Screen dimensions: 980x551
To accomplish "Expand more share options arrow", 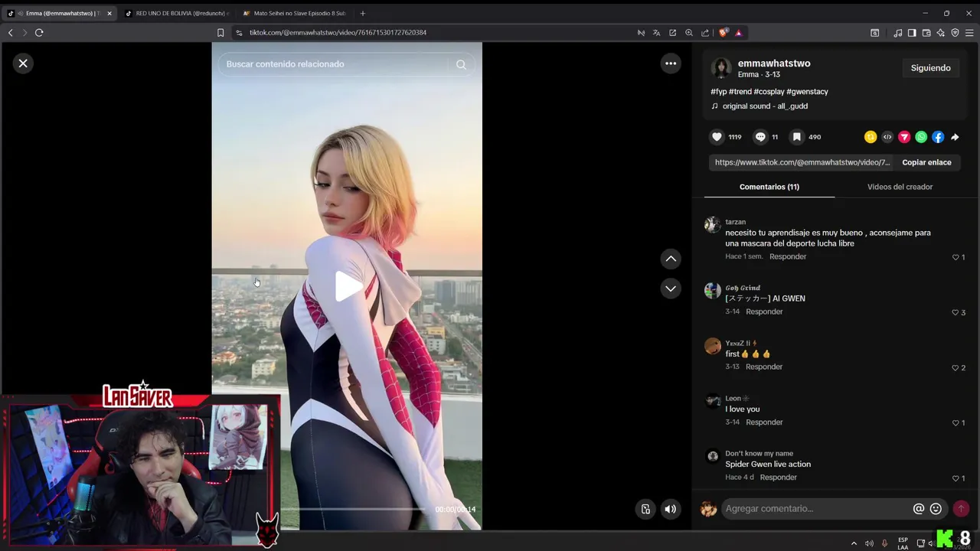I will [x=955, y=137].
